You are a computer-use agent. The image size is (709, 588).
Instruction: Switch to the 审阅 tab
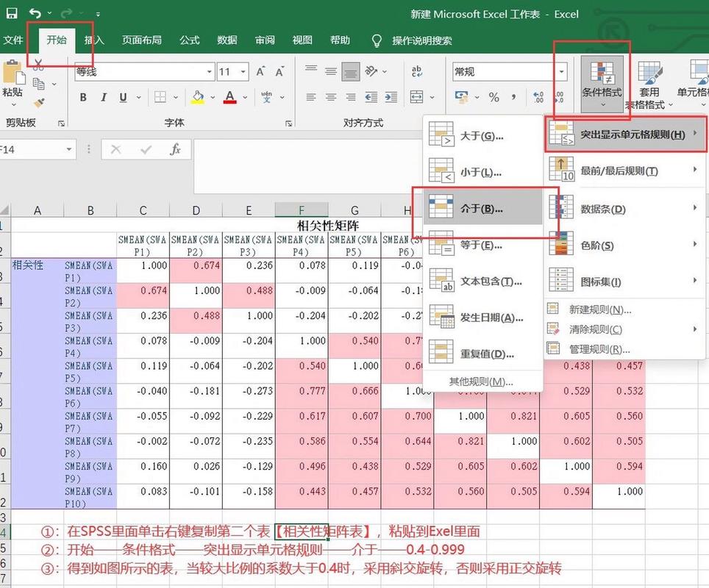click(265, 40)
